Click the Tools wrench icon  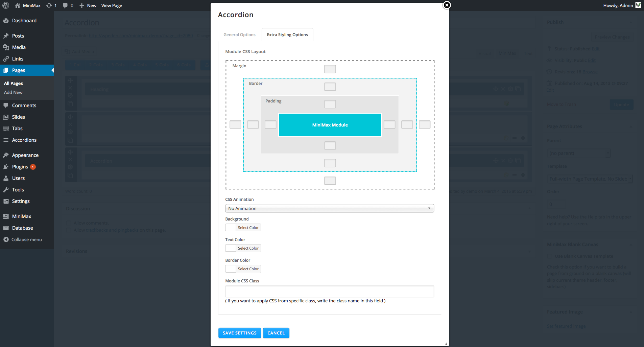pyautogui.click(x=6, y=190)
